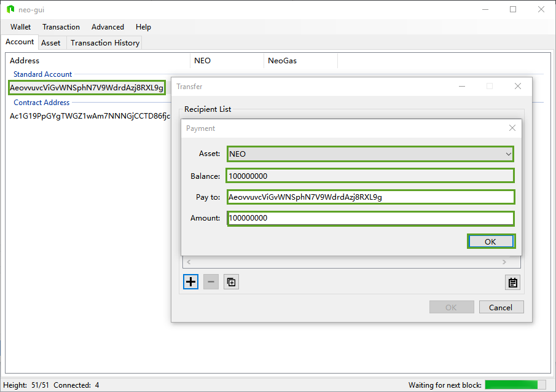Click the Amount input field
The height and width of the screenshot is (392, 556).
tap(370, 218)
